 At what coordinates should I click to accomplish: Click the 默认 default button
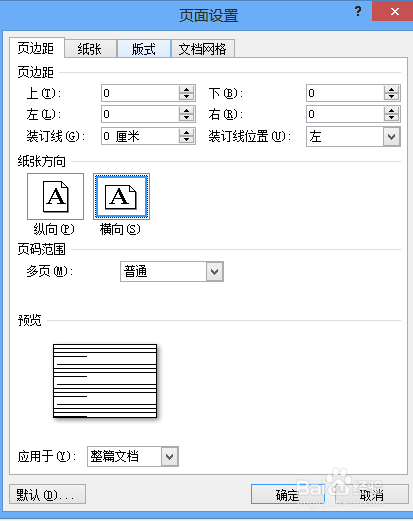coord(47,494)
